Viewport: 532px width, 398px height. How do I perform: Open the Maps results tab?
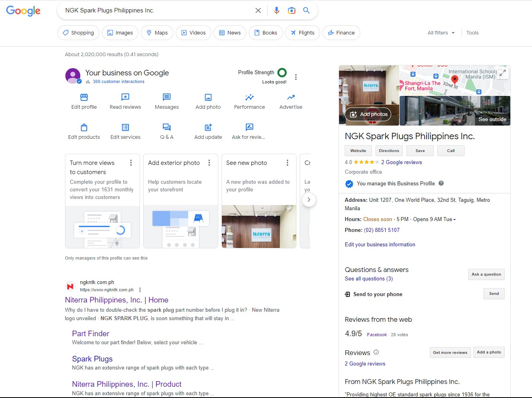click(x=157, y=33)
